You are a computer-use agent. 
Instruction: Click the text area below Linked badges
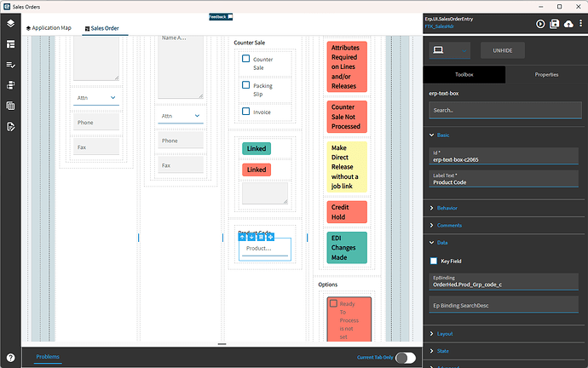265,193
